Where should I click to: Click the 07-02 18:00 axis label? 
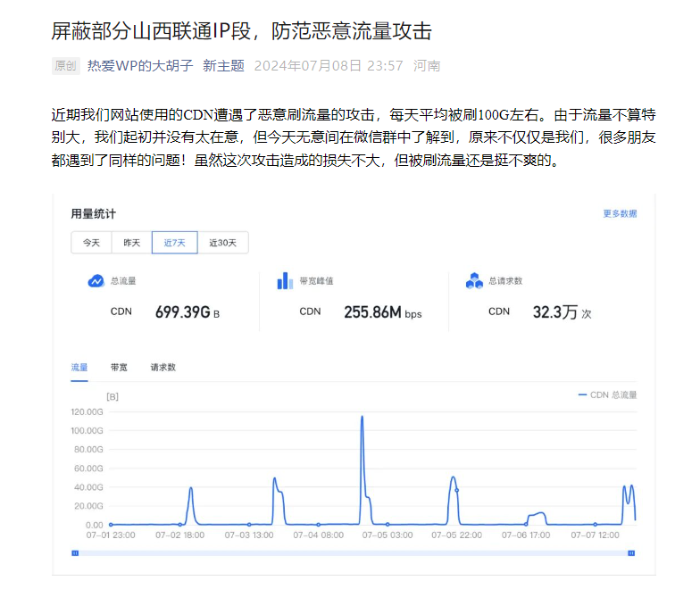coord(180,535)
